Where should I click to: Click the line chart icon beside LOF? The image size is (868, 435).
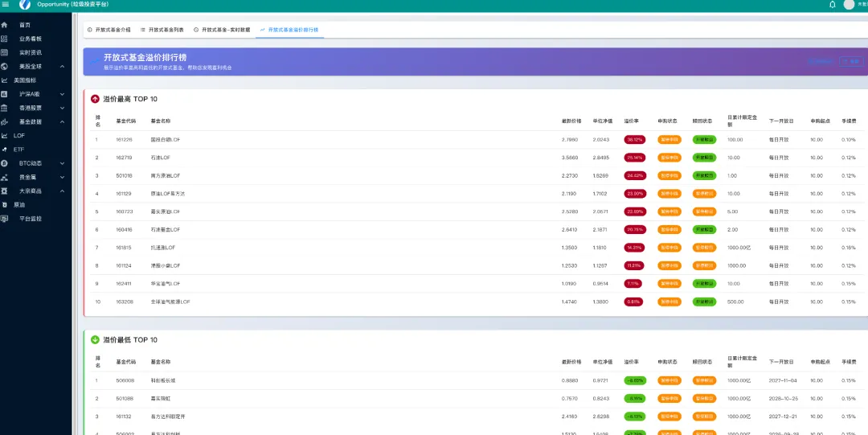coord(5,135)
